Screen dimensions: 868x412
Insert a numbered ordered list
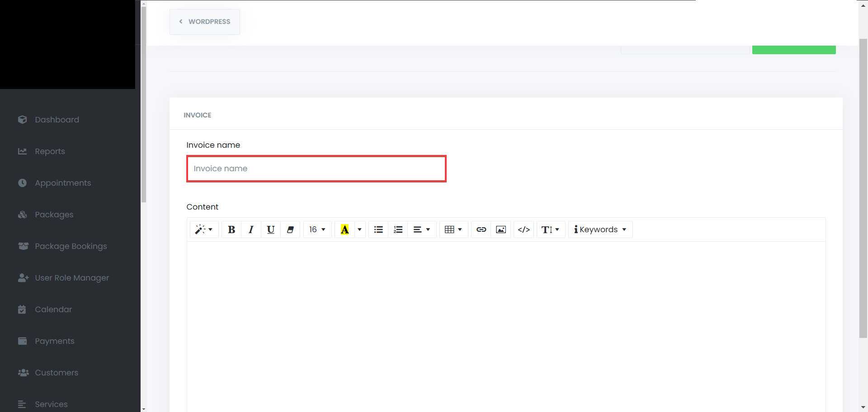pos(398,229)
